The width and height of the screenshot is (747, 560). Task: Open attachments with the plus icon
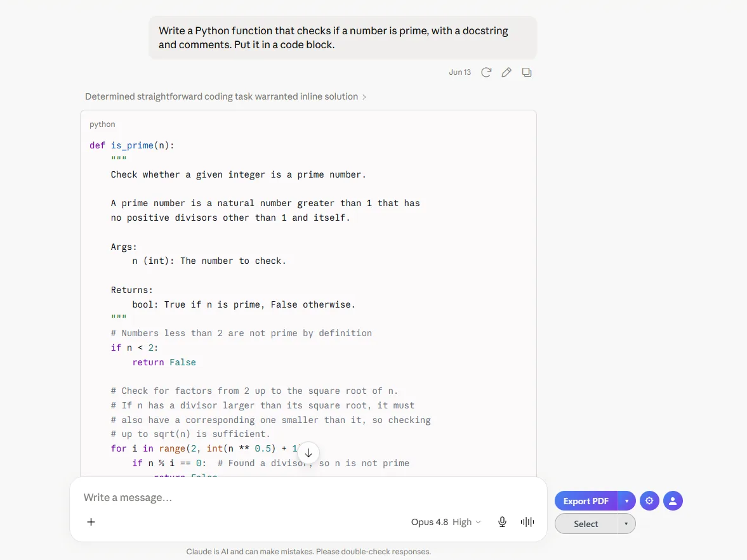(x=91, y=522)
